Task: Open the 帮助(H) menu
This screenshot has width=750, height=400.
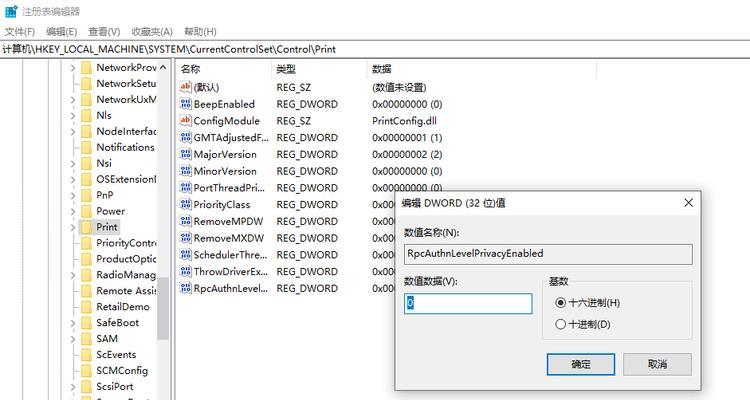Action: (x=200, y=32)
